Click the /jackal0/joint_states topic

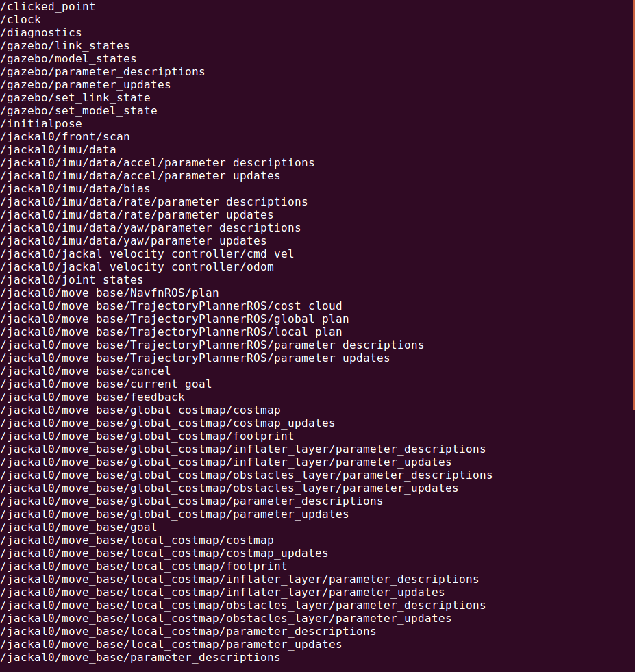coord(72,280)
